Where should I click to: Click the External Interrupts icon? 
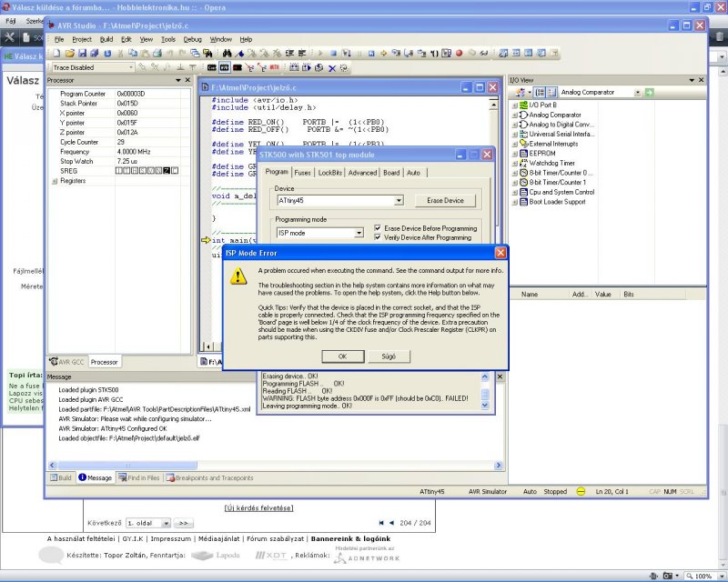click(x=524, y=144)
